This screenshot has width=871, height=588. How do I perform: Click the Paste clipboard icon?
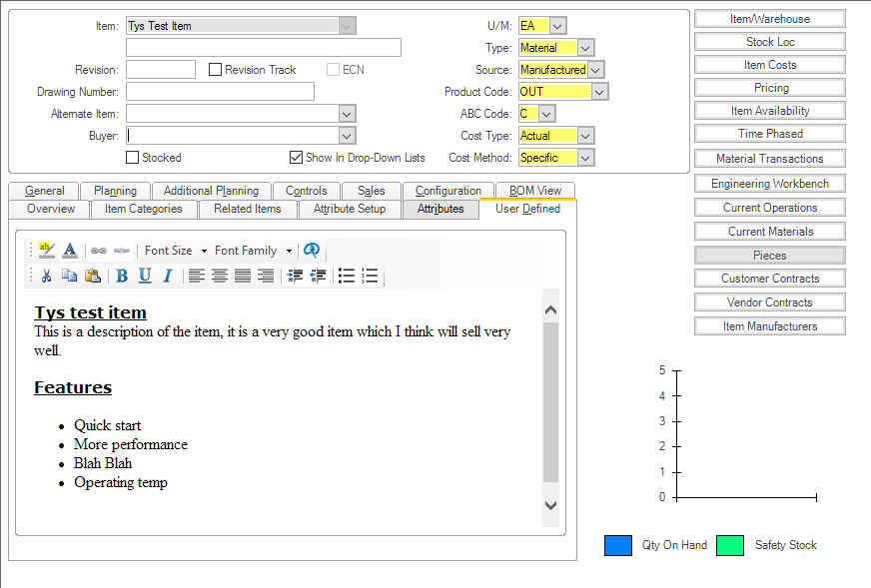[x=92, y=277]
